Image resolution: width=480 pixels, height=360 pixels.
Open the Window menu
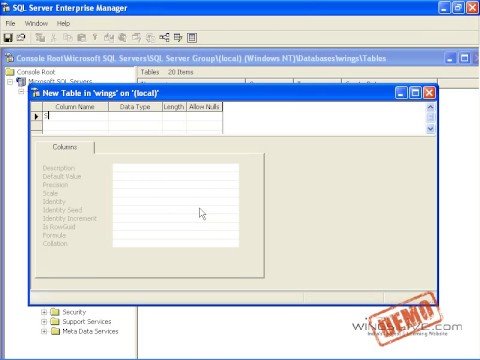tap(36, 23)
